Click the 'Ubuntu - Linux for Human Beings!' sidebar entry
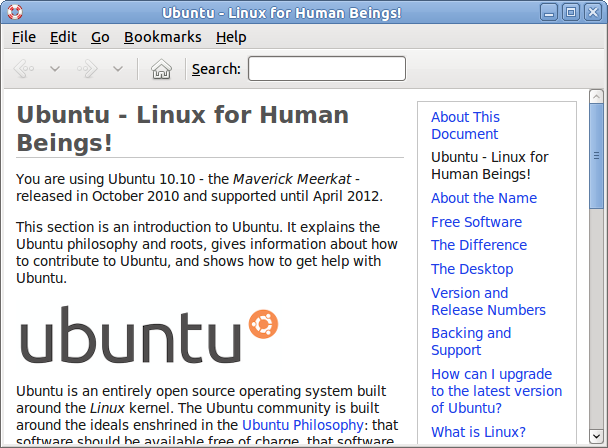This screenshot has width=608, height=448. [490, 166]
